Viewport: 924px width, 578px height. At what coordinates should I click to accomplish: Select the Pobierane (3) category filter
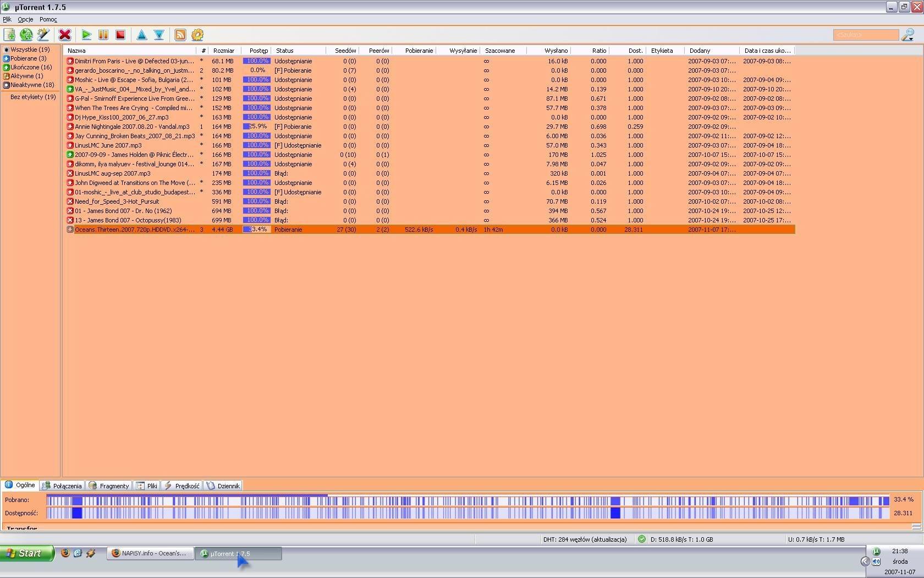point(28,58)
